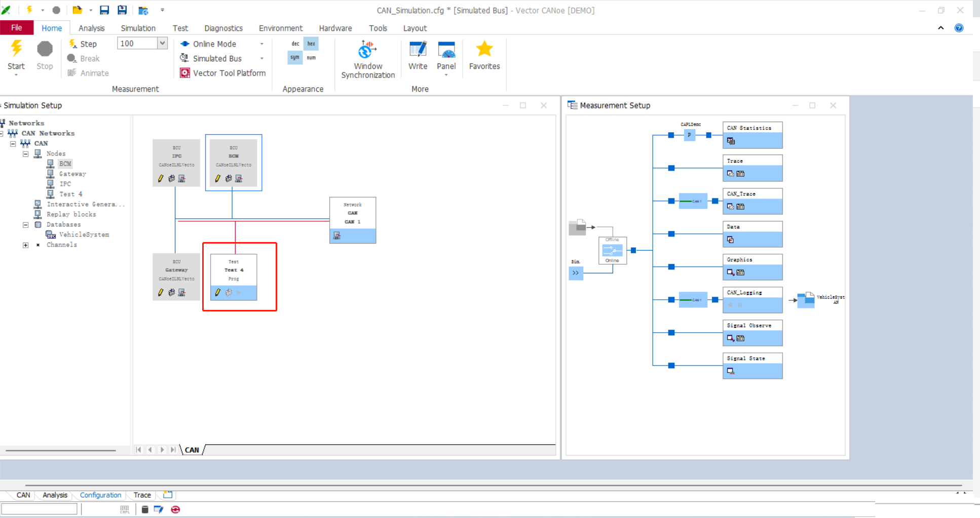Open the Diagnostics ribbon tab
980x518 pixels.
[223, 28]
